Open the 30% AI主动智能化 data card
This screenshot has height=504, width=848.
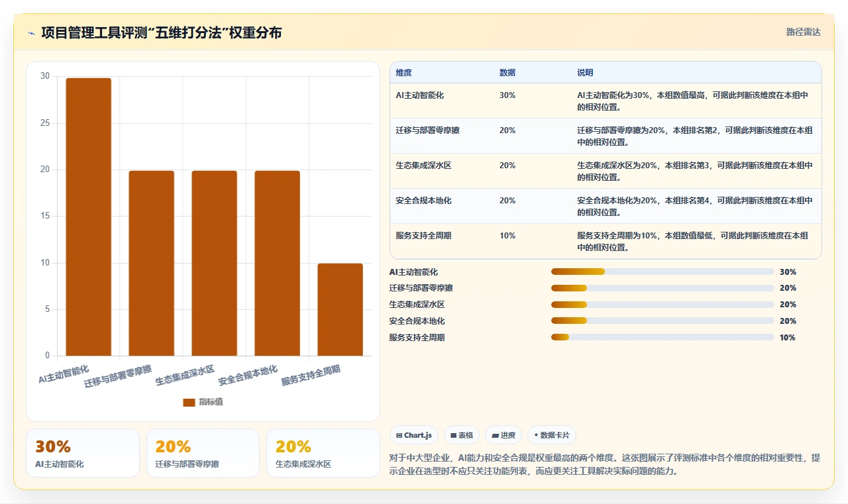click(x=83, y=453)
